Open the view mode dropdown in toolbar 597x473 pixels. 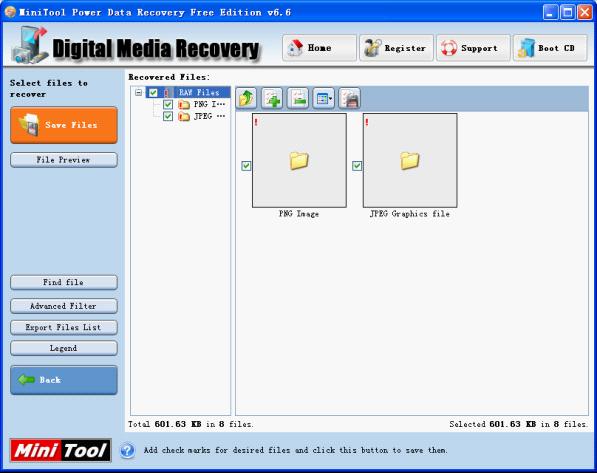point(324,99)
